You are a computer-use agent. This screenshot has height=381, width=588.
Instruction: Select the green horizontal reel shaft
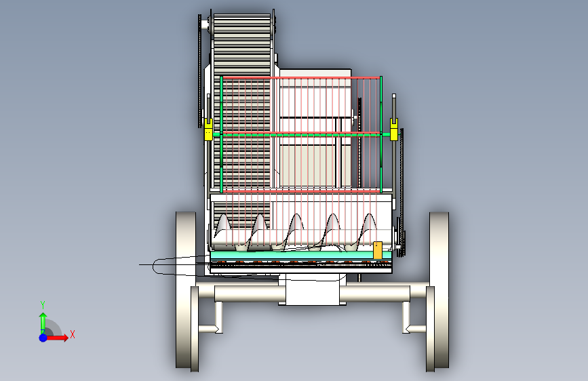tap(301, 134)
